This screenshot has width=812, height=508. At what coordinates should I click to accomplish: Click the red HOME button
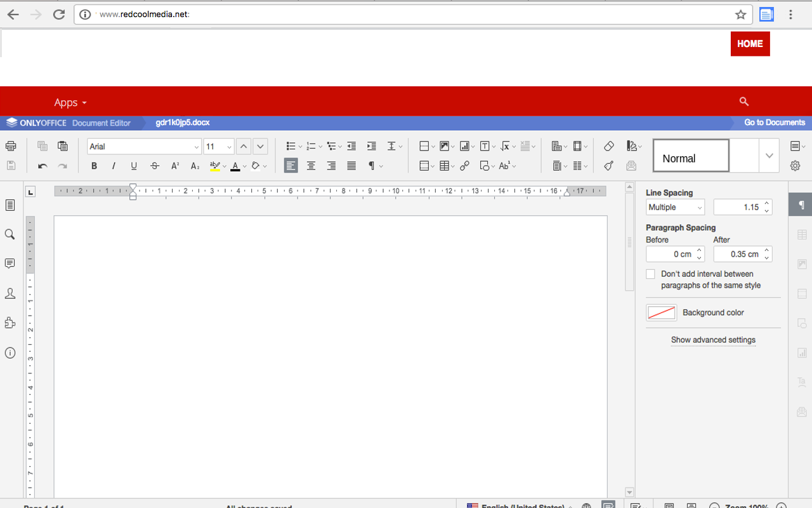(x=750, y=44)
